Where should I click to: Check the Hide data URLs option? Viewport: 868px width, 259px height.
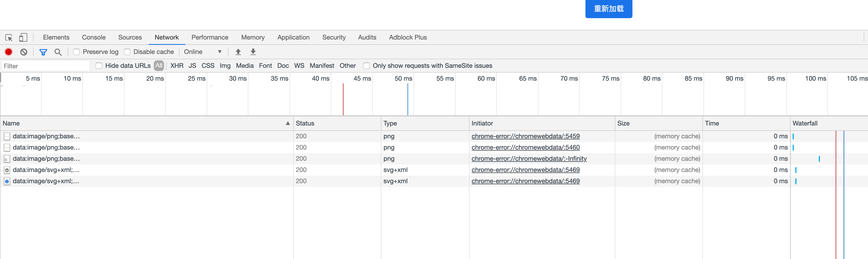point(99,66)
